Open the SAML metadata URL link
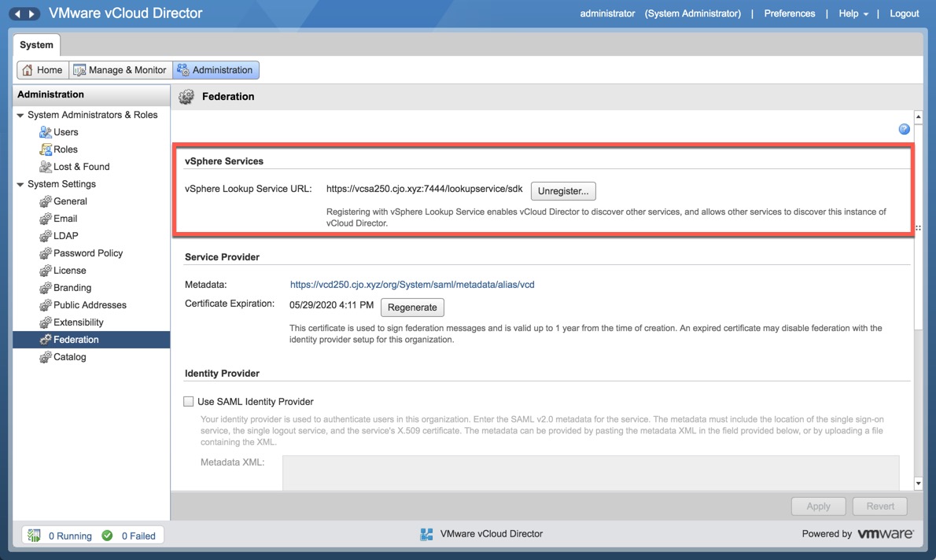The height and width of the screenshot is (560, 936). pyautogui.click(x=412, y=285)
